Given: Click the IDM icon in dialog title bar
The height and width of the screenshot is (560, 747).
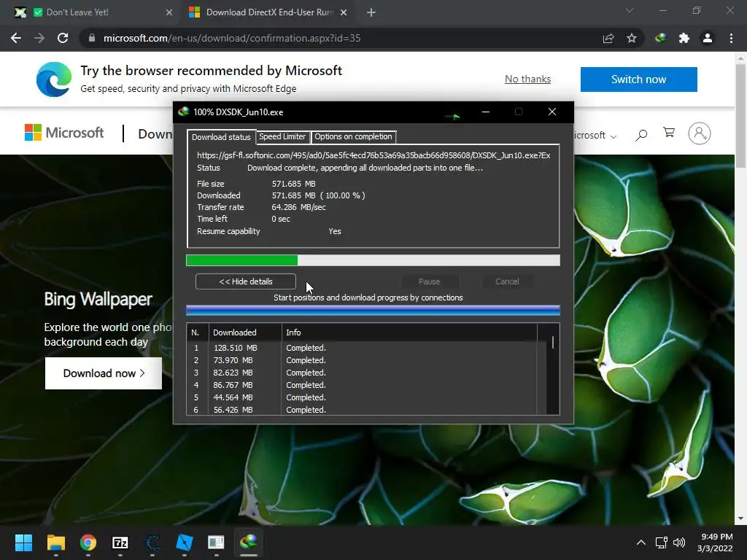Looking at the screenshot, I should pyautogui.click(x=183, y=112).
